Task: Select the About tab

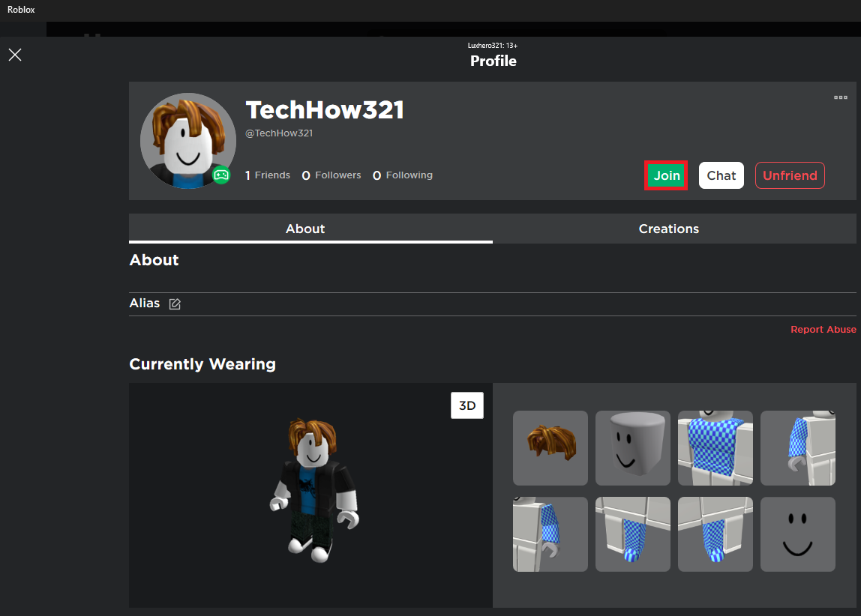Action: (304, 229)
